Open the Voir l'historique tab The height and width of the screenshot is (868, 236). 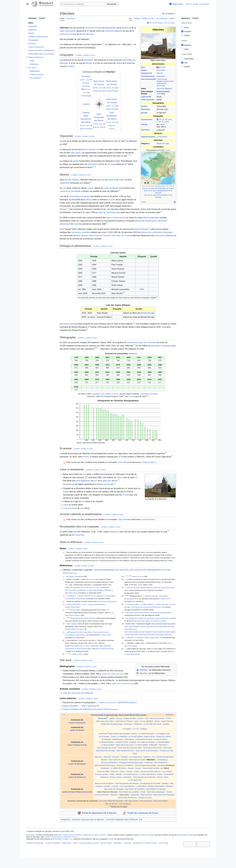(x=162, y=19)
